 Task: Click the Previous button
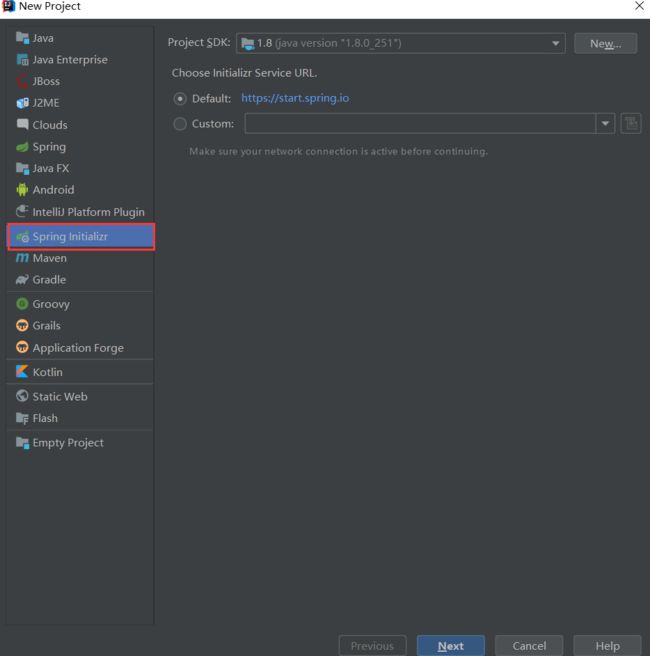372,646
